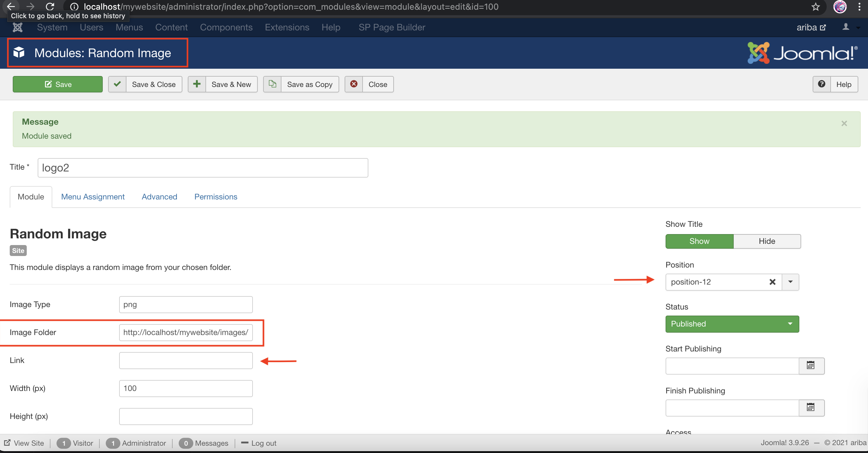868x453 pixels.
Task: Bookmark this page with the star icon
Action: click(815, 7)
